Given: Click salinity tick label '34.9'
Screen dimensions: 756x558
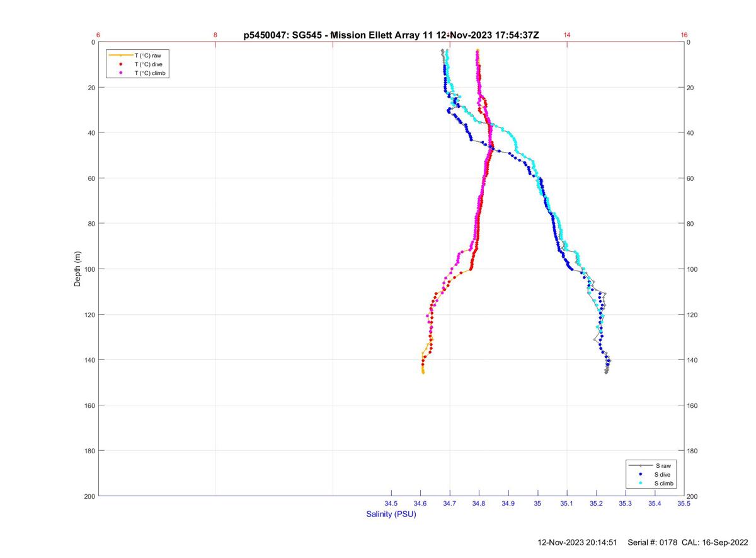Looking at the screenshot, I should (x=508, y=503).
